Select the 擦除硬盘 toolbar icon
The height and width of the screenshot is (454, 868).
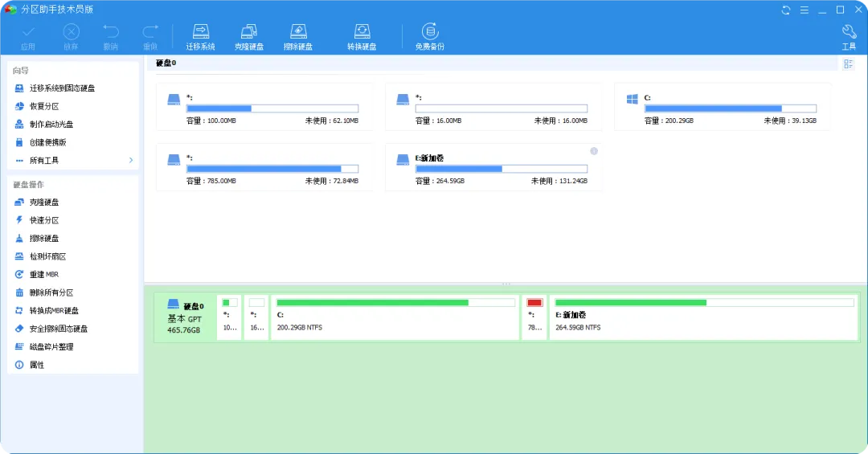point(298,37)
